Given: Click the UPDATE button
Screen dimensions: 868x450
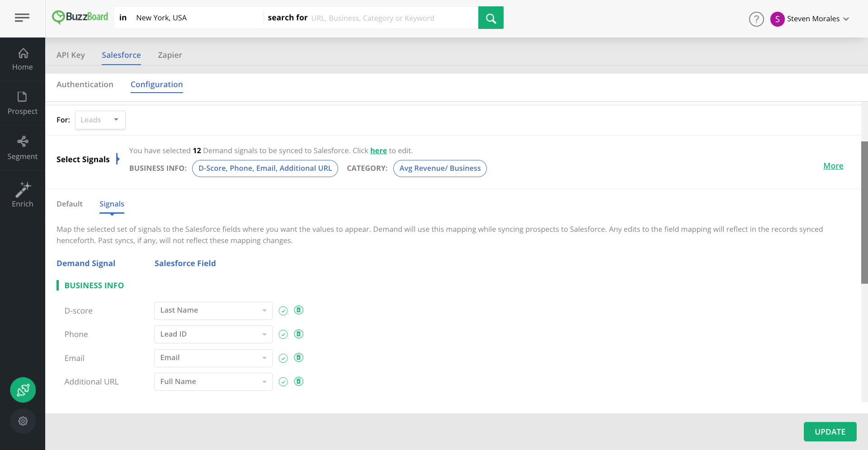Looking at the screenshot, I should point(830,431).
